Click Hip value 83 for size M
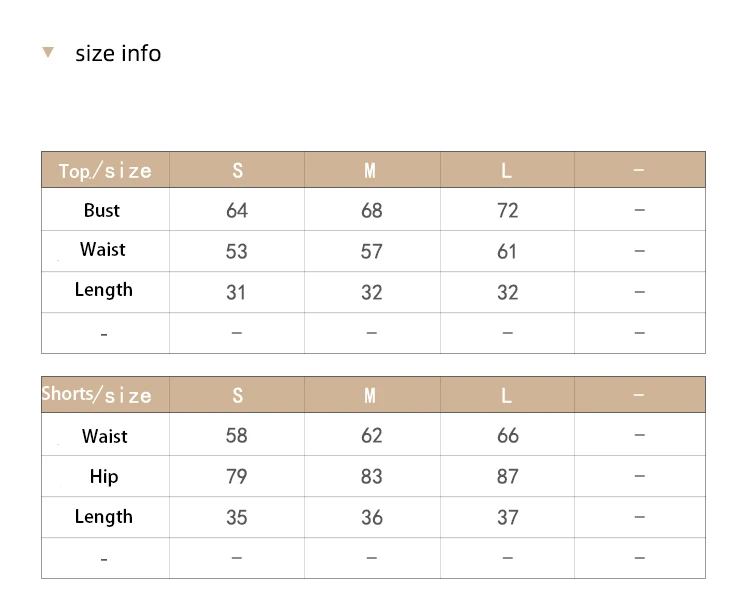The image size is (750, 600). 372,477
